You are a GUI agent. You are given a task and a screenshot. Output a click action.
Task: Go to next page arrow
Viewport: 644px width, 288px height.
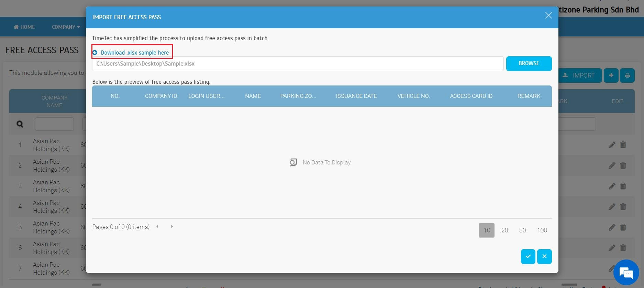point(172,227)
